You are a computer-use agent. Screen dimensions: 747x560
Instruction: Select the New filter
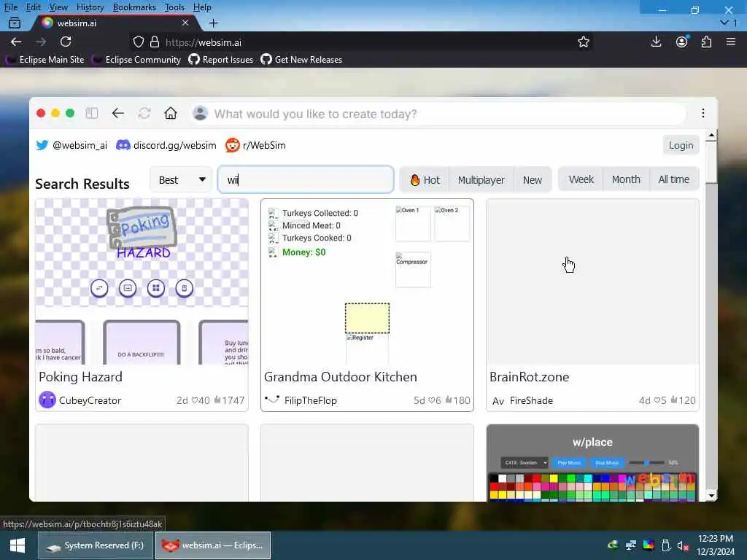[532, 180]
